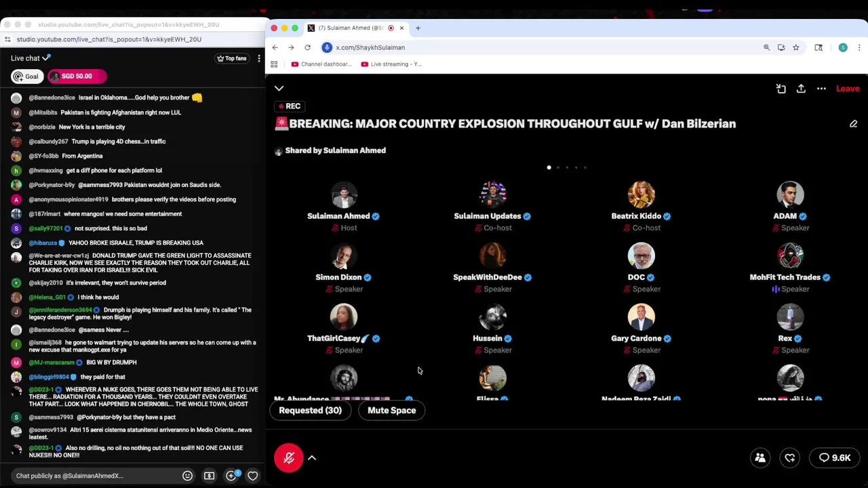This screenshot has width=868, height=488.
Task: Click speaker Rex's avatar
Action: click(x=790, y=317)
